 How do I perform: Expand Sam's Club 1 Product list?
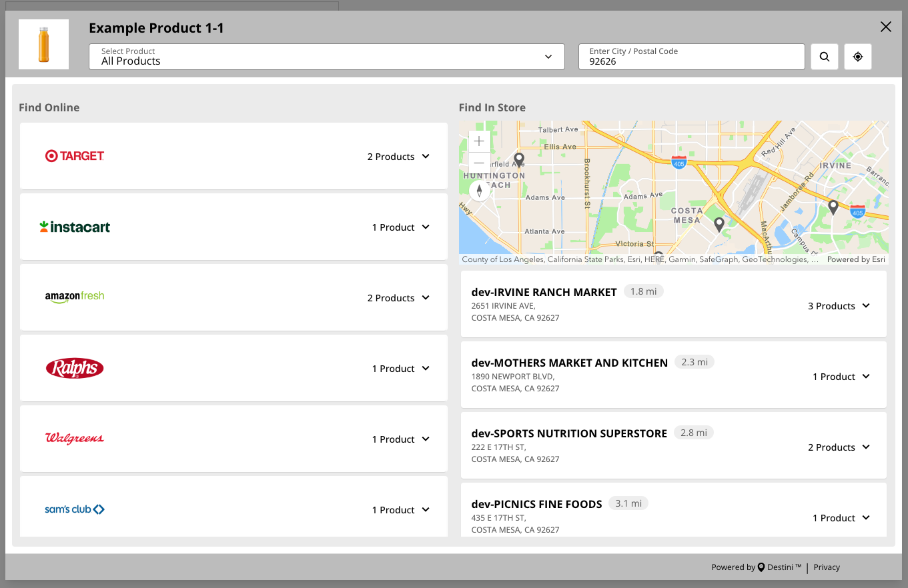coord(401,510)
